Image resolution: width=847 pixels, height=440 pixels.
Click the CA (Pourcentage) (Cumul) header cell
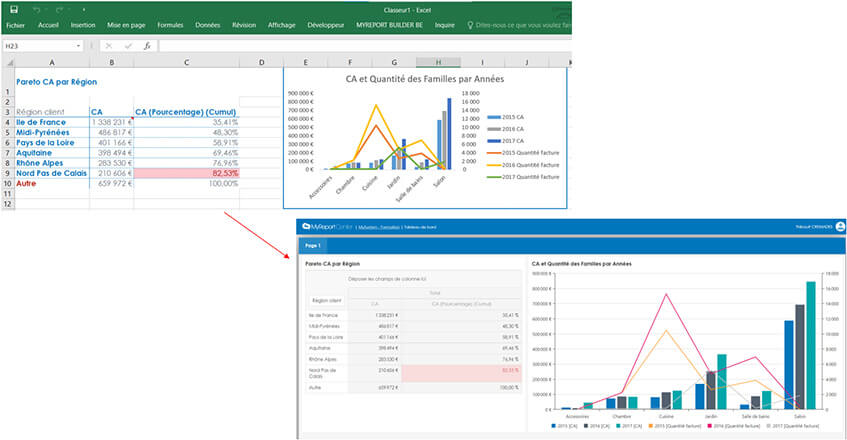(x=186, y=112)
